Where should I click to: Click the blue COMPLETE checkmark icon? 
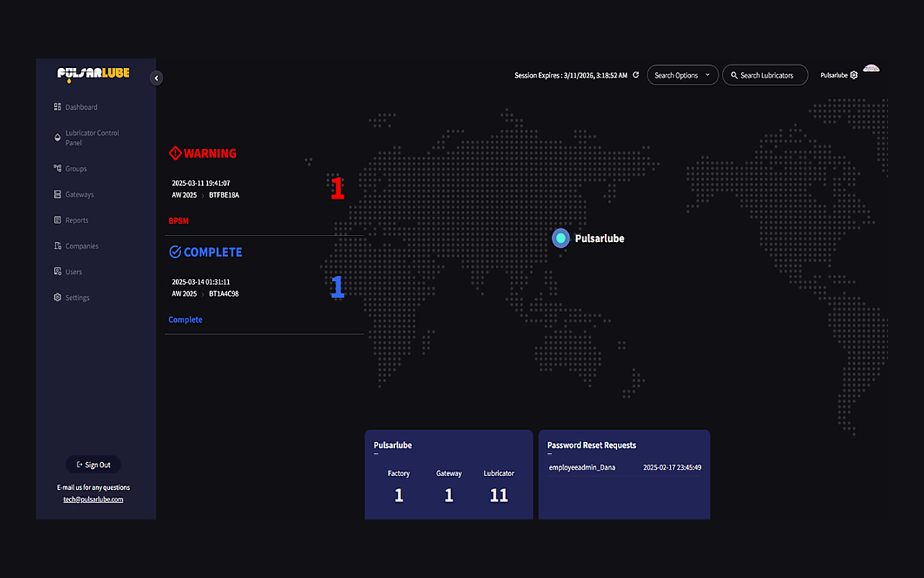175,252
